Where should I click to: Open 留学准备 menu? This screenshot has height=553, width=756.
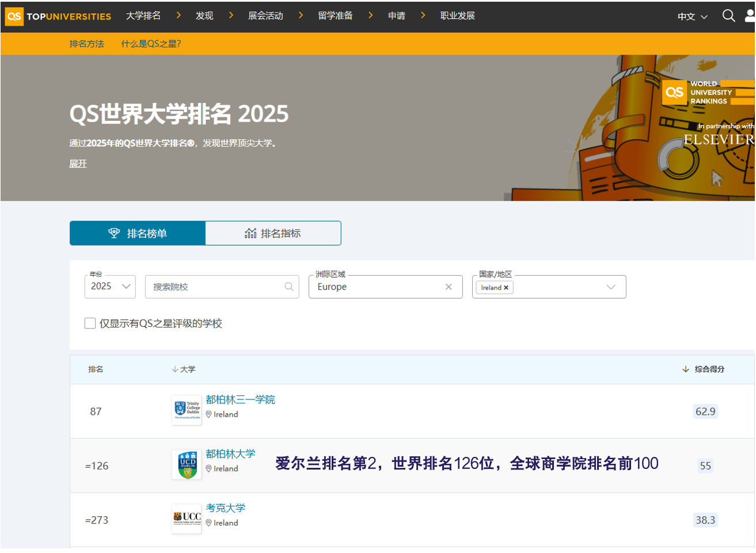(335, 16)
